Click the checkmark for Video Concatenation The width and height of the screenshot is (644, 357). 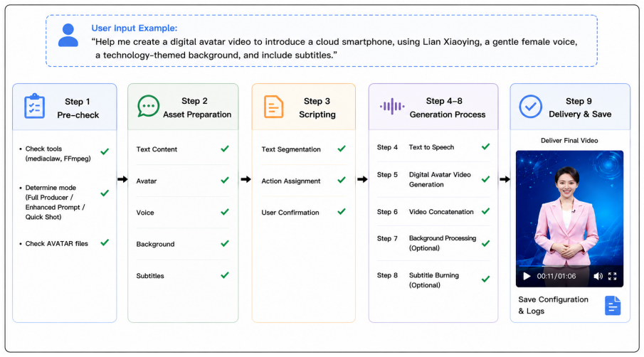(x=485, y=211)
